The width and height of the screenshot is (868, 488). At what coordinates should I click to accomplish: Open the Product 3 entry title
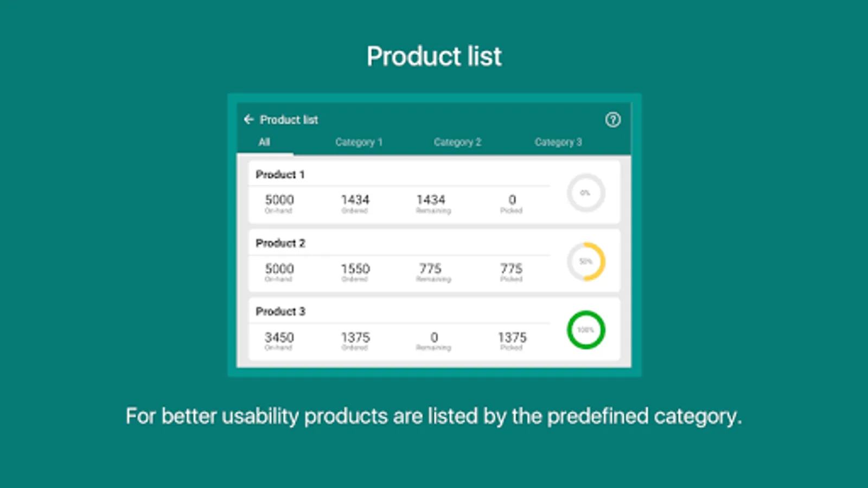(280, 311)
